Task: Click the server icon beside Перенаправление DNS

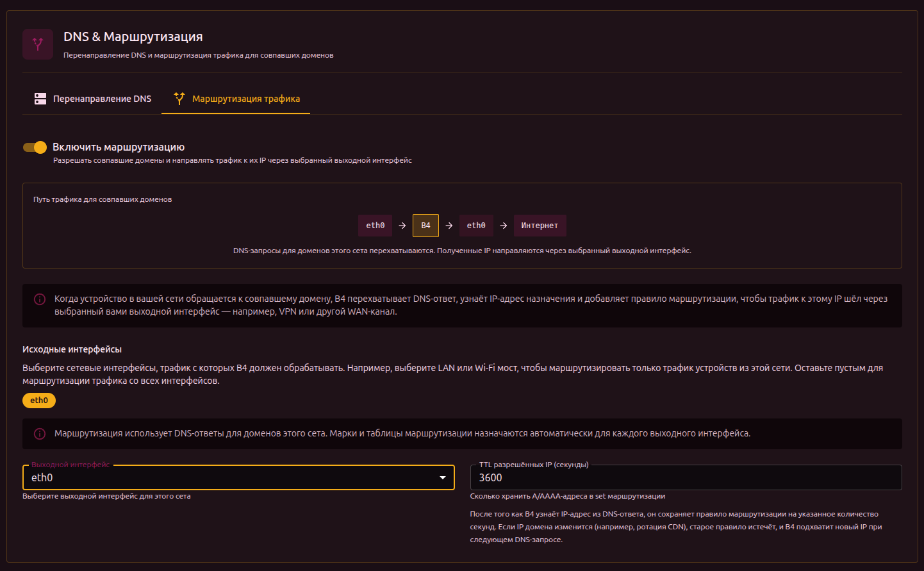Action: 40,99
